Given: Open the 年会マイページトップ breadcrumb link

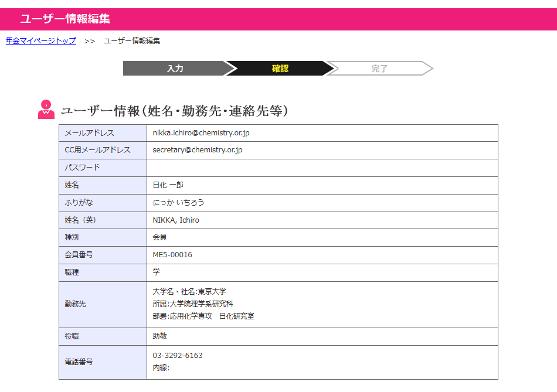Looking at the screenshot, I should pyautogui.click(x=41, y=40).
